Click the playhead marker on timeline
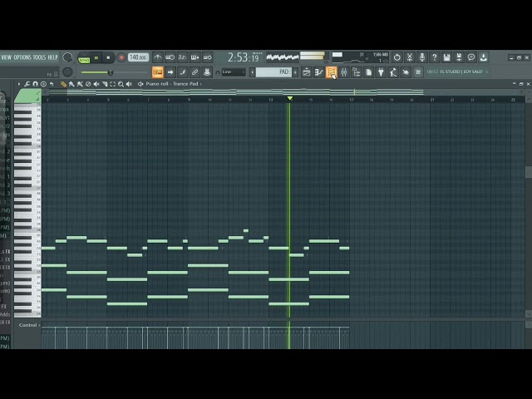 point(290,98)
